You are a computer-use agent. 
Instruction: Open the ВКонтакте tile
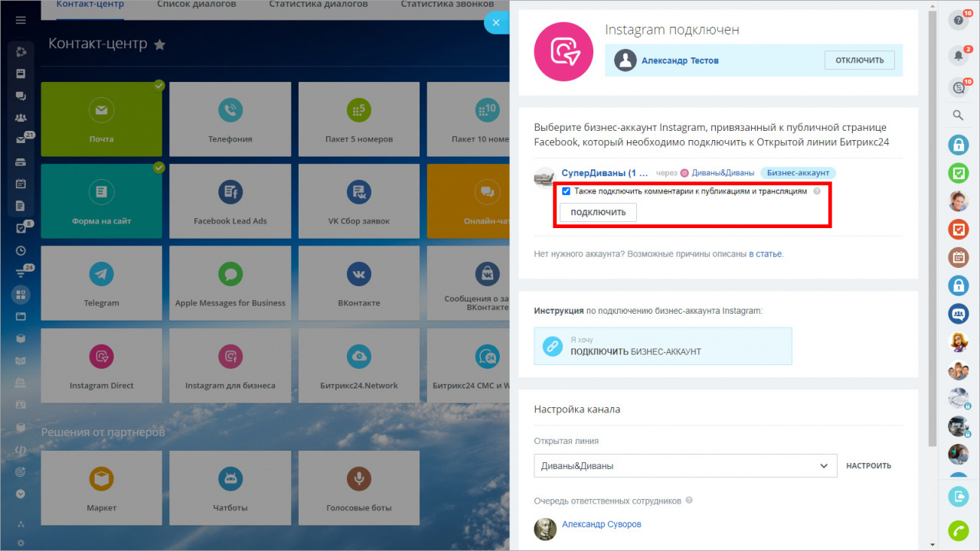[359, 283]
